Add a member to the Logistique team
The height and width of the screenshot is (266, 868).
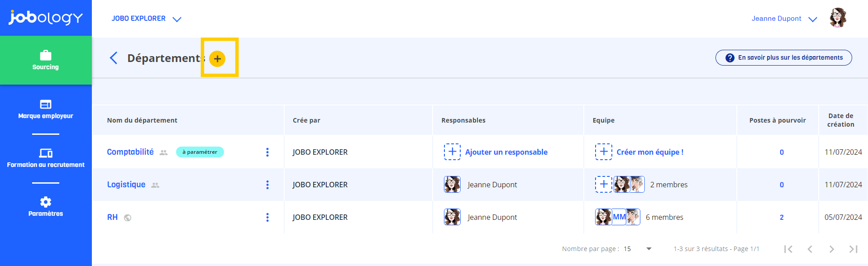click(x=603, y=185)
